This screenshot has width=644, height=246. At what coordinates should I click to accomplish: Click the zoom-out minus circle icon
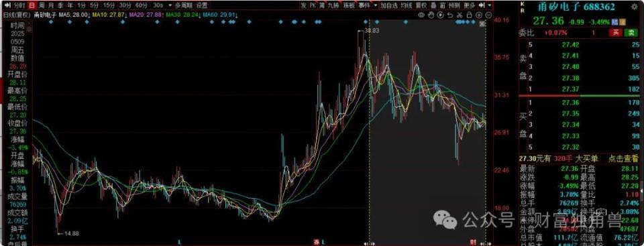coord(488,15)
